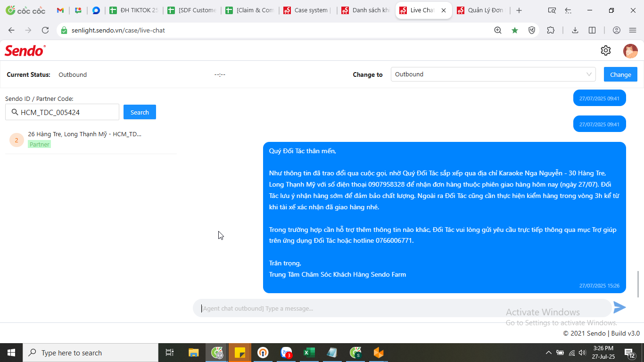Click the network icon in system tray

[x=571, y=353]
